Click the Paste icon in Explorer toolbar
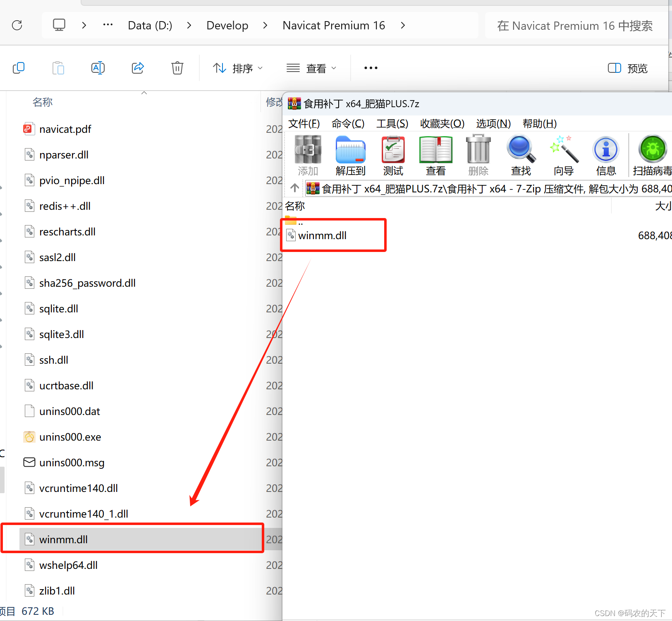 pos(58,68)
